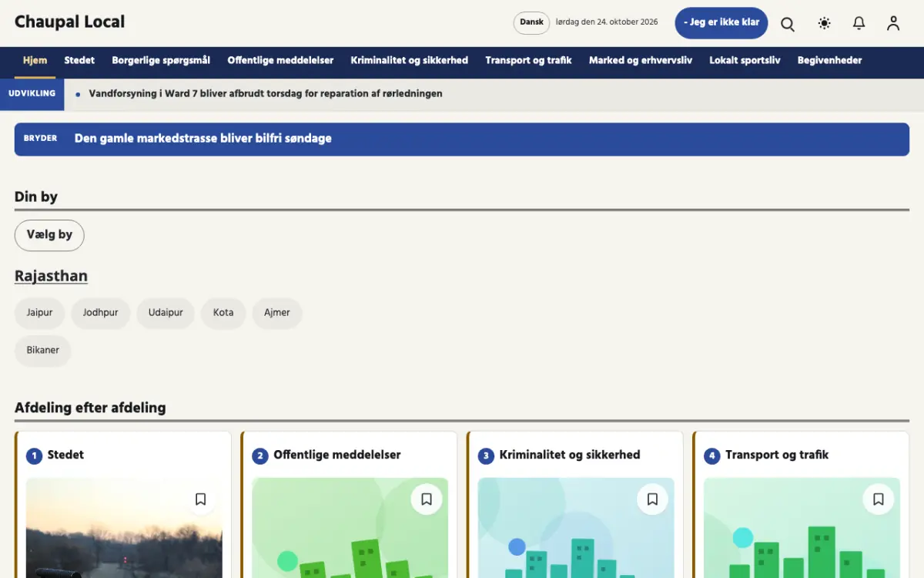The width and height of the screenshot is (924, 578).
Task: Open the Rajasthan state link
Action: (x=51, y=276)
